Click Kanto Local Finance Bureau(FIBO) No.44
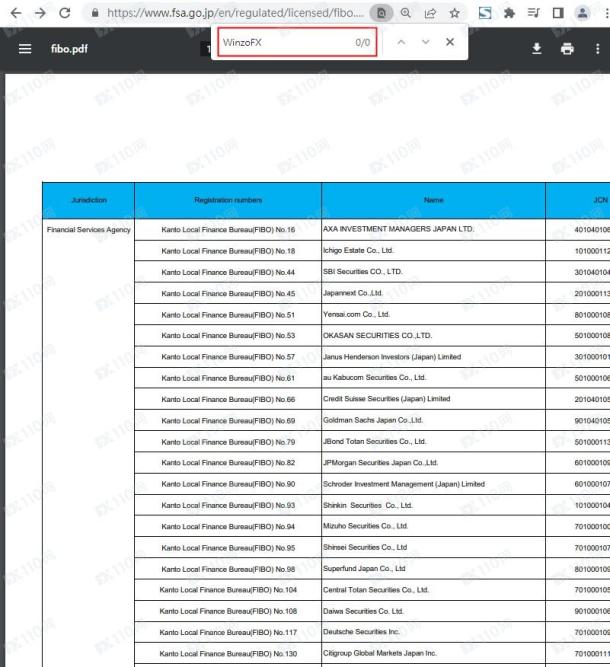This screenshot has height=667, width=610. tap(228, 272)
